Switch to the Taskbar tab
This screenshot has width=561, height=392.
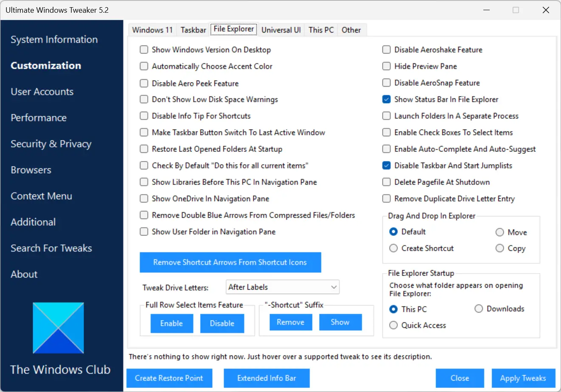pos(193,30)
